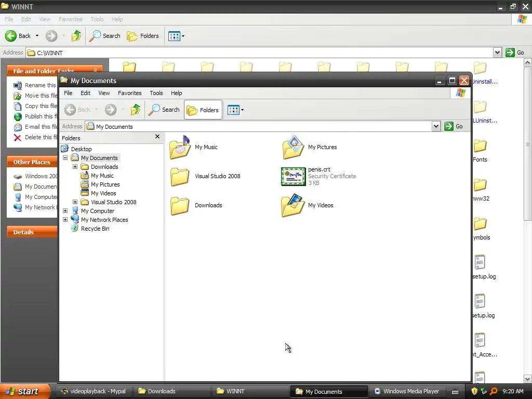Open the My Pictures folder icon in file pane
Viewport: 532px width, 399px height.
[293, 147]
